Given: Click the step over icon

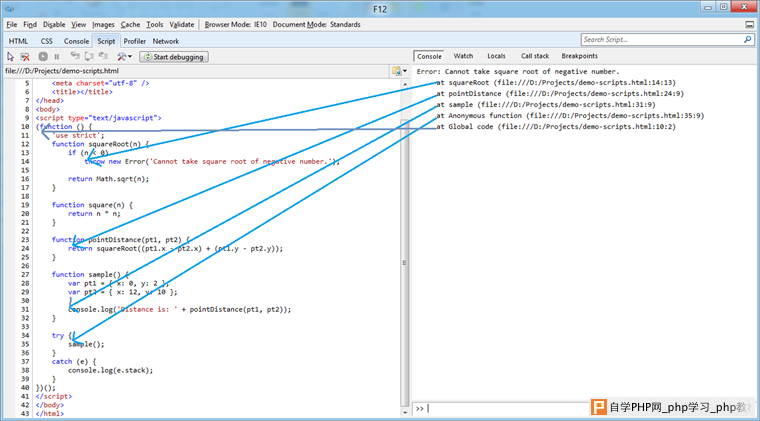Looking at the screenshot, I should click(x=89, y=56).
